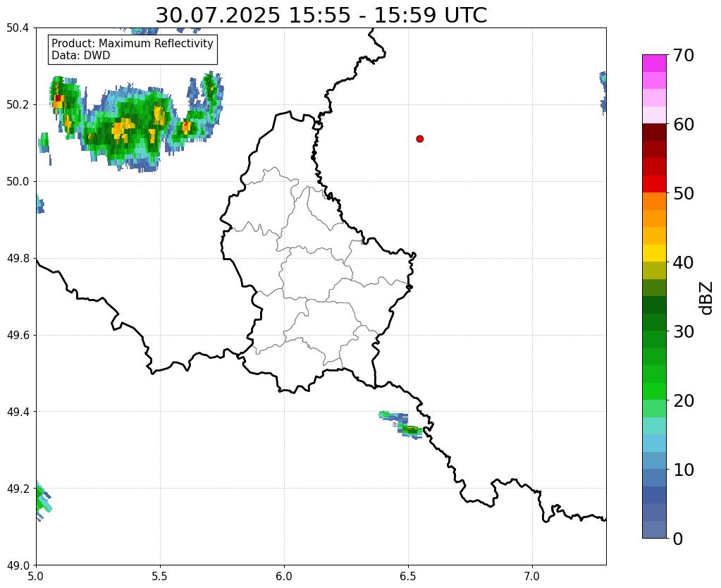
Task: Click the 'Data: DWD' text
Action: [80, 56]
